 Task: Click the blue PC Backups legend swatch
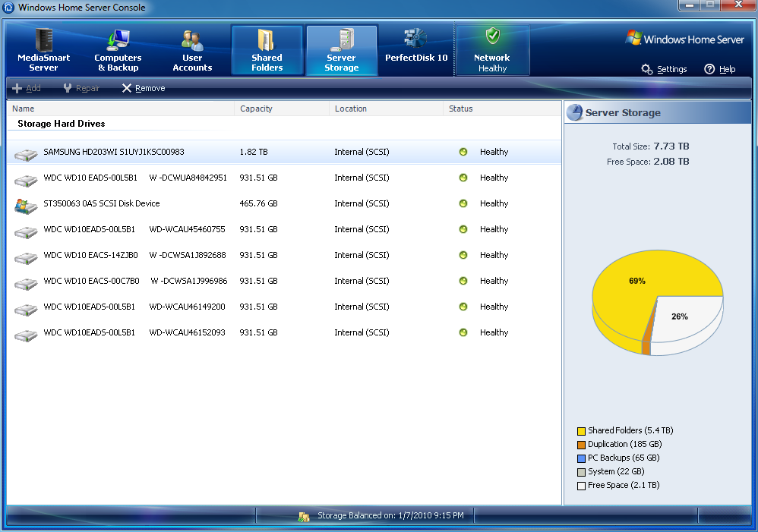581,458
